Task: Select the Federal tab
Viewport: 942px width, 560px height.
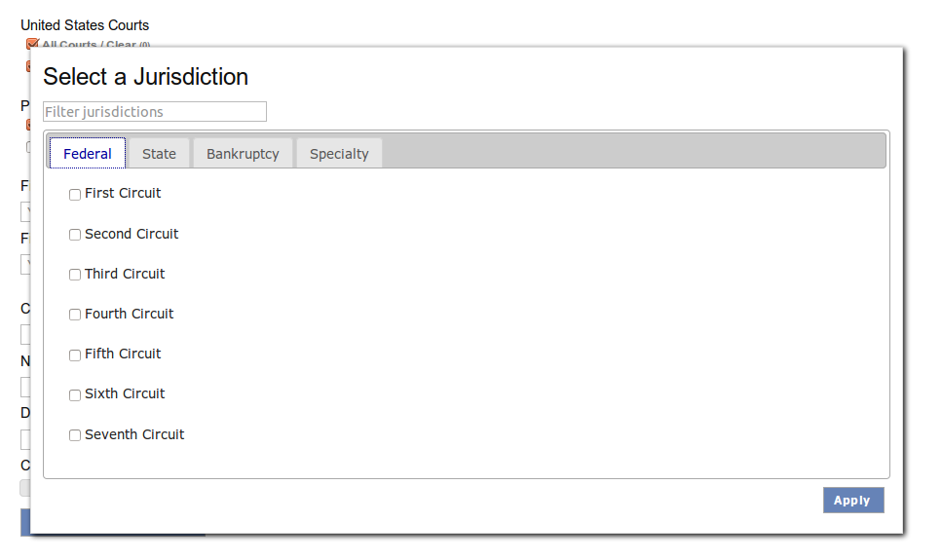Action: point(88,154)
